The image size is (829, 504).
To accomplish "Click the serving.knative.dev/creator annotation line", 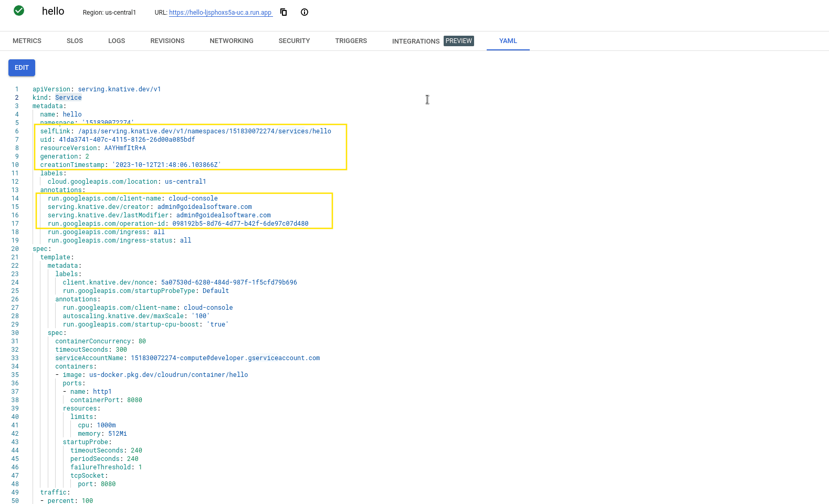I will pos(150,207).
